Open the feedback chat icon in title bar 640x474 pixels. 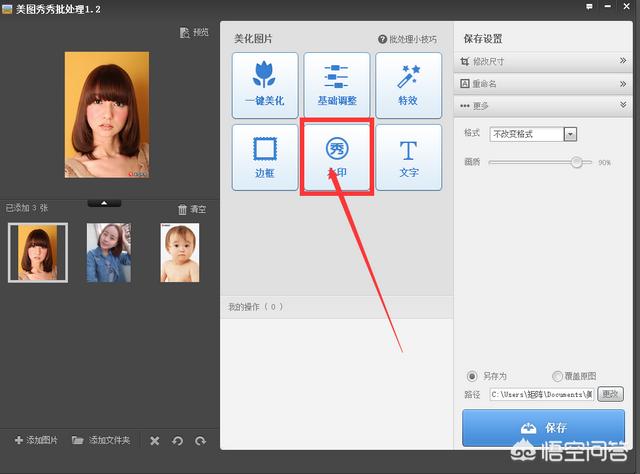tap(589, 7)
